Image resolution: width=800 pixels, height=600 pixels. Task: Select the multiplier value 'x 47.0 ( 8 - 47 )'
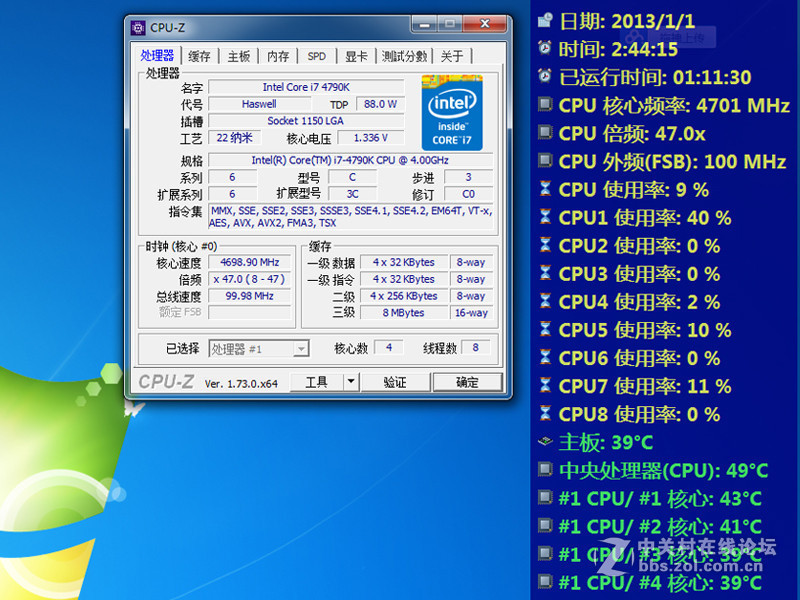pyautogui.click(x=249, y=279)
